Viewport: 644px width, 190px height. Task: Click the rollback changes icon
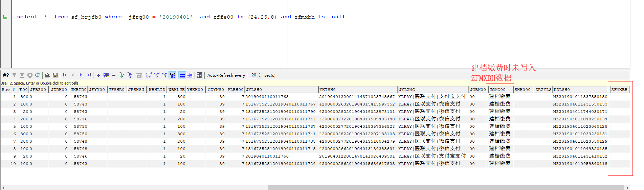click(129, 75)
